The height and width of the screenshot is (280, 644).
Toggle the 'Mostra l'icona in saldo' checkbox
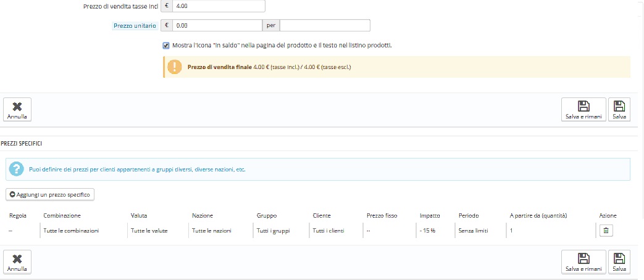(166, 45)
